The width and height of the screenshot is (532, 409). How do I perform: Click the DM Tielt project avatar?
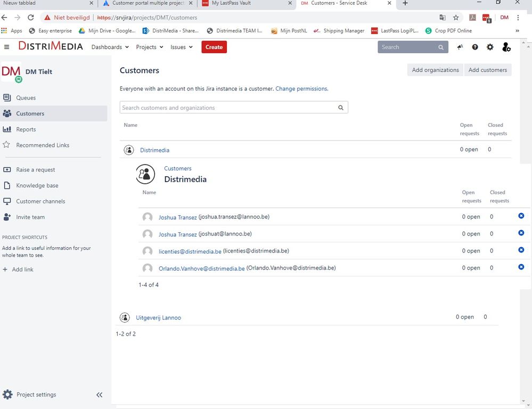11,71
